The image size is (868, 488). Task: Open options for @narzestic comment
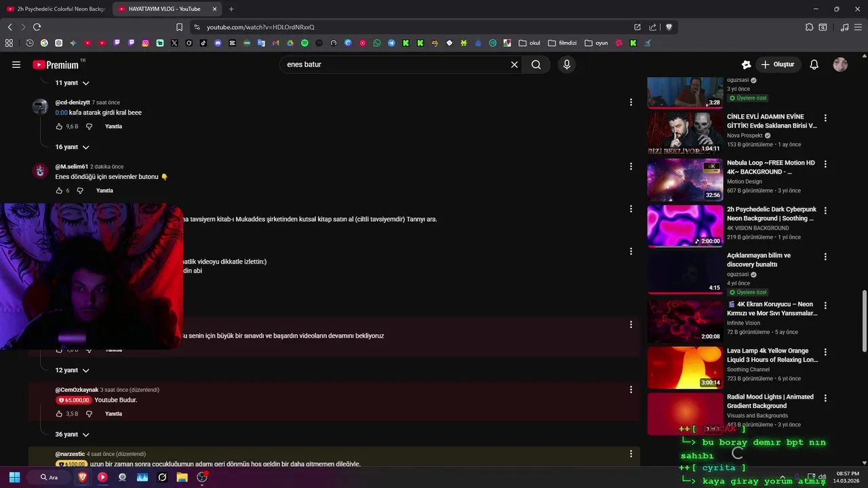(x=631, y=454)
